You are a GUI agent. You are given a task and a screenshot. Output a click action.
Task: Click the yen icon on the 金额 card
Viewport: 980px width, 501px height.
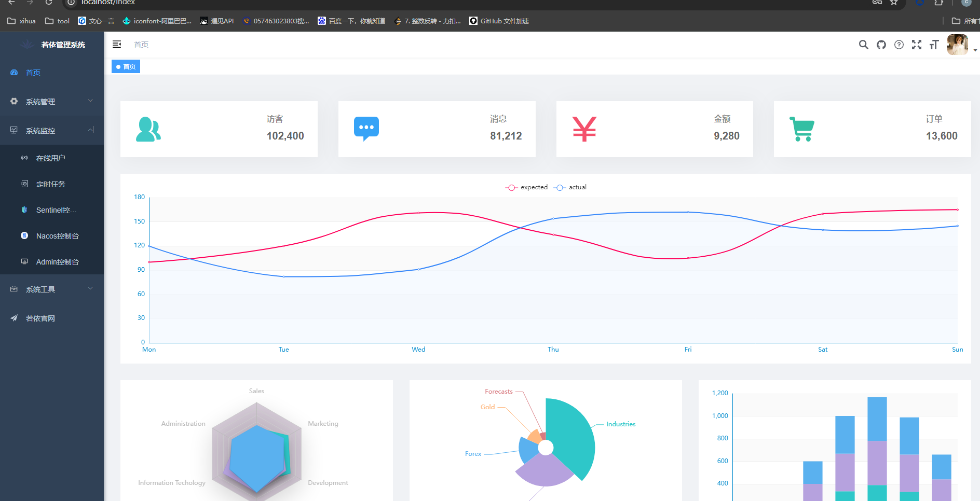pos(584,129)
